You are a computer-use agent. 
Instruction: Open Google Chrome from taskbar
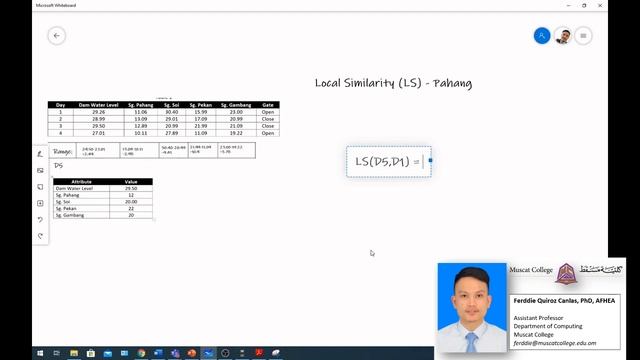pos(141,353)
